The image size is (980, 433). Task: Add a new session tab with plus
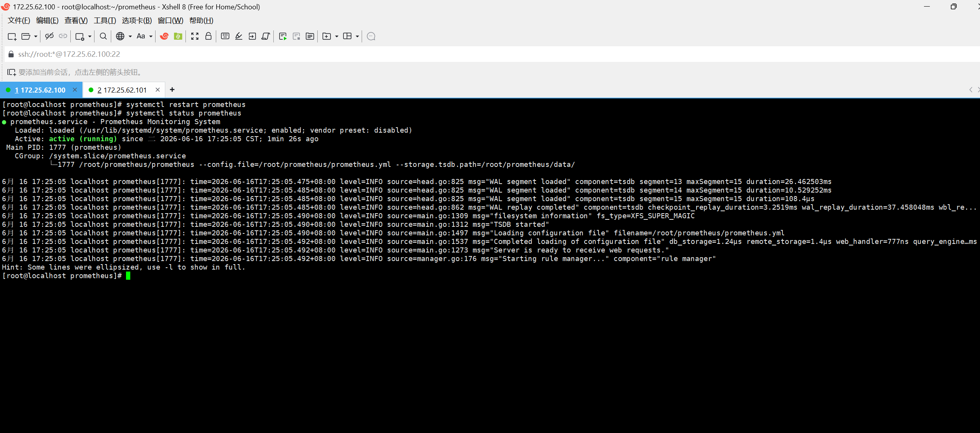click(172, 90)
